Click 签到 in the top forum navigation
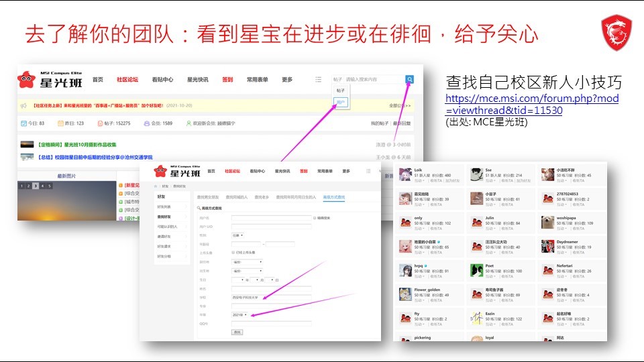The image size is (644, 362). pos(227,80)
